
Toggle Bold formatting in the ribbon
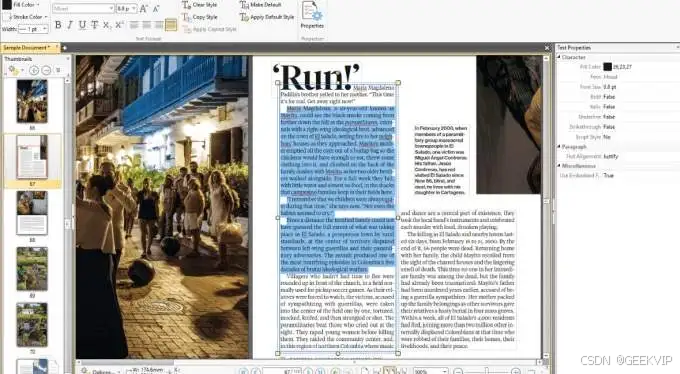tap(58, 25)
